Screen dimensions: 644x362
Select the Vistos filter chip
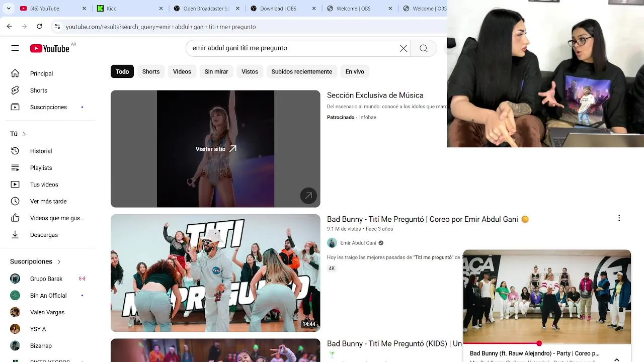click(250, 71)
